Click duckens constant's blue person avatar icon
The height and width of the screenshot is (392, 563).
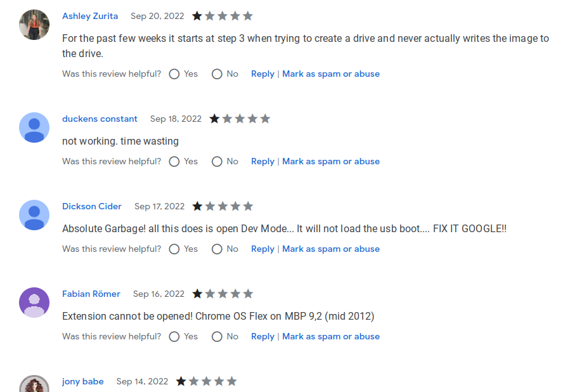34,127
